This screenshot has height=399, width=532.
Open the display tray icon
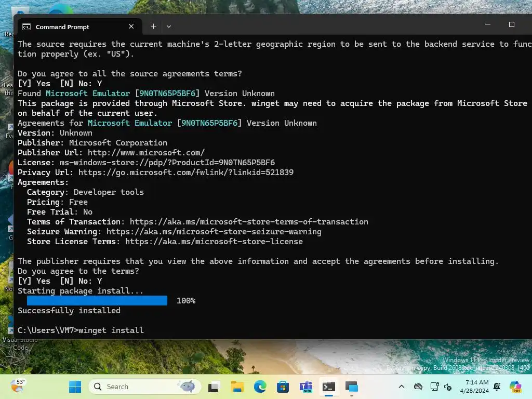tap(434, 387)
